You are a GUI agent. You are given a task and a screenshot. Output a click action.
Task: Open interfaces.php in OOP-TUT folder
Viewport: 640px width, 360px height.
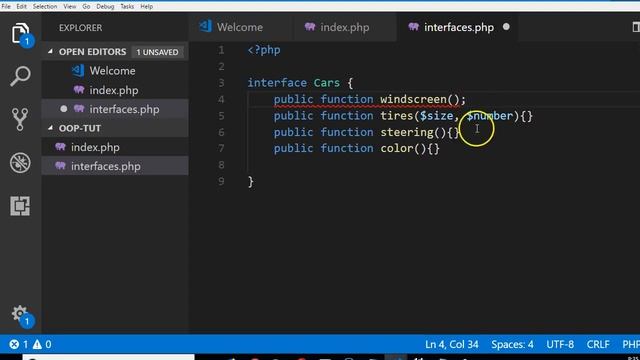pyautogui.click(x=115, y=166)
